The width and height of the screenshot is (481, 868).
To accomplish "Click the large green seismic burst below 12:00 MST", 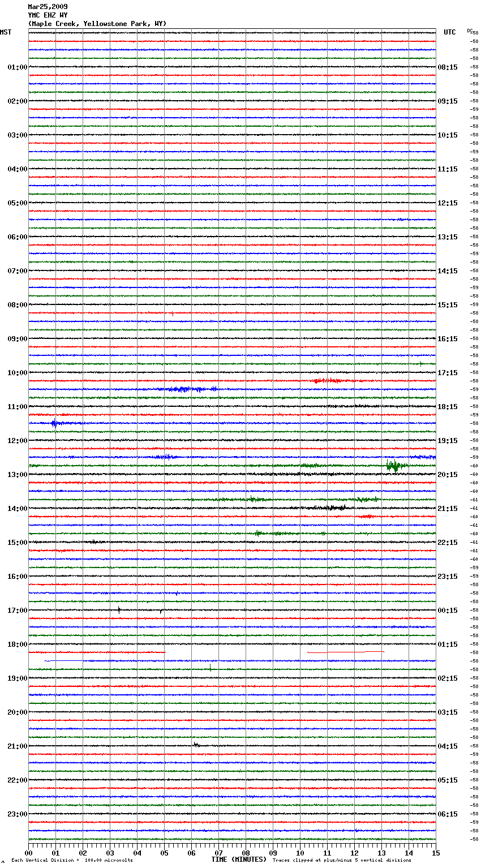I will (396, 466).
